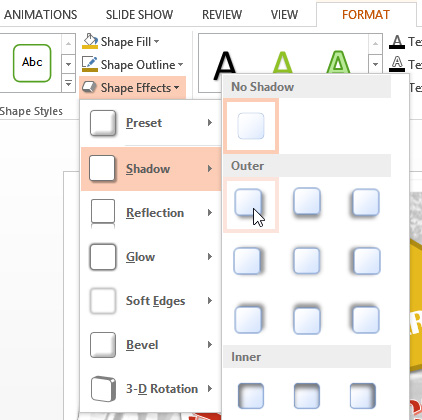The width and height of the screenshot is (422, 420).
Task: Click the Shape Outline pencil icon
Action: [90, 64]
